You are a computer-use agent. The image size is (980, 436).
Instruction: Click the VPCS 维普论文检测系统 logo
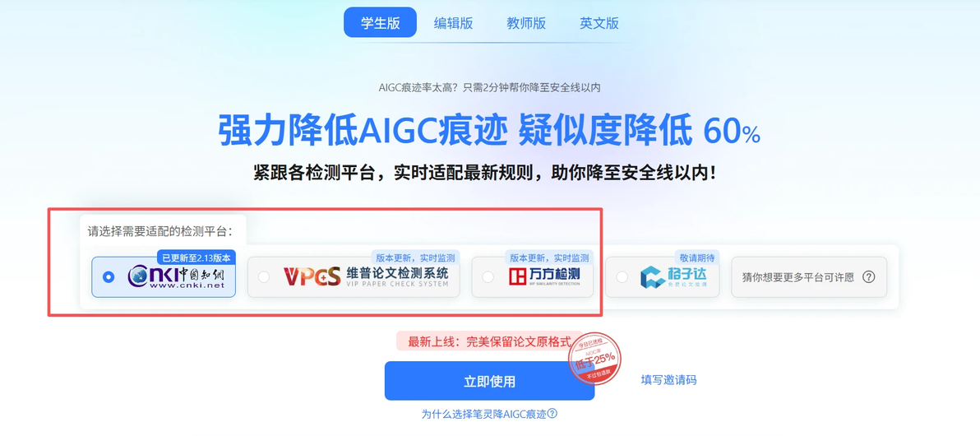coord(366,276)
